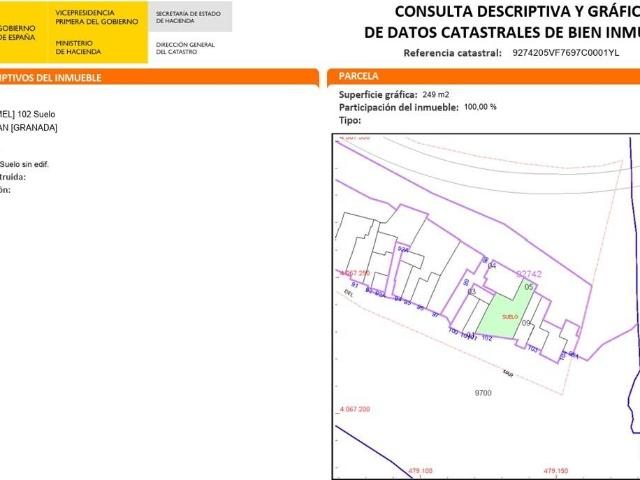
Task: Click the Vicepresidencia Primera del Gobierno text
Action: (98, 15)
